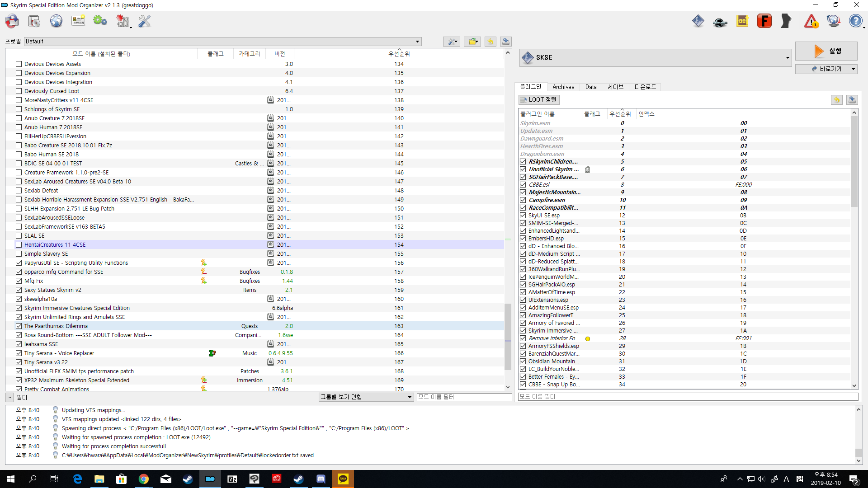Open the warning notifications icon
The width and height of the screenshot is (868, 488).
coord(811,21)
